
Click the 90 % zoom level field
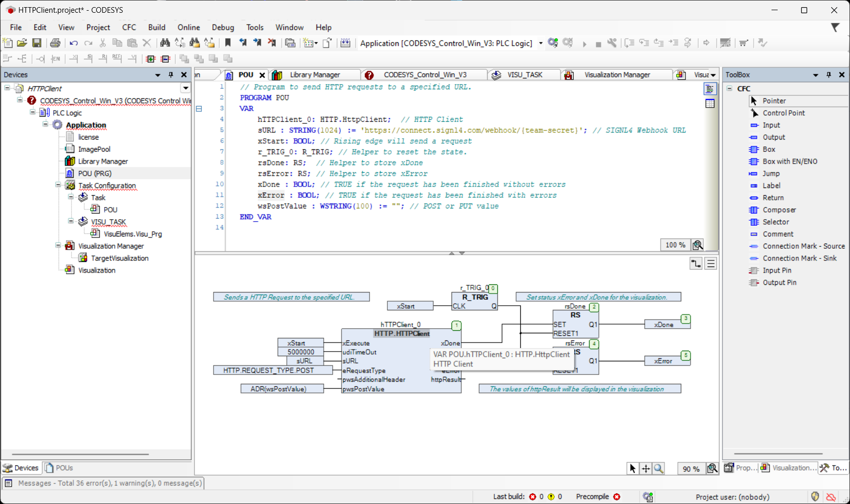click(691, 469)
